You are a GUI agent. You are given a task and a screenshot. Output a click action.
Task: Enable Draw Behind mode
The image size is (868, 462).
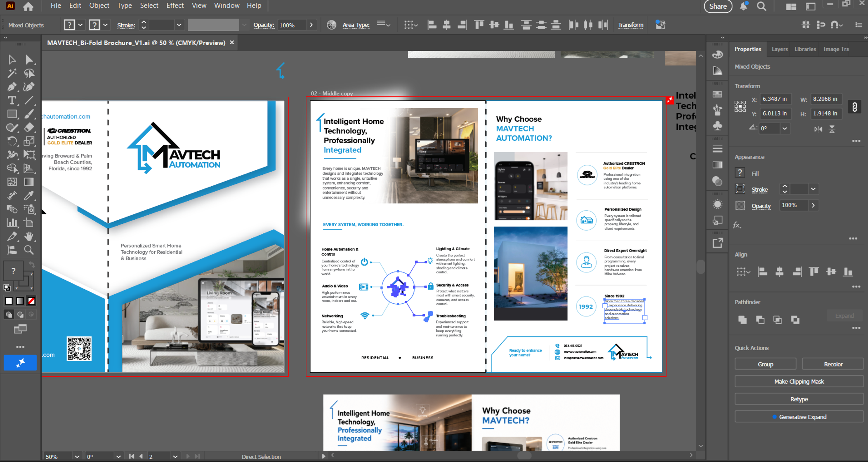pos(20,314)
